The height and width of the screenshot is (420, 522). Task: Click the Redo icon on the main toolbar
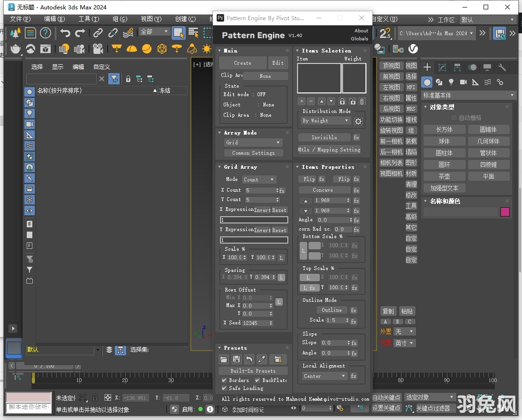click(80, 33)
